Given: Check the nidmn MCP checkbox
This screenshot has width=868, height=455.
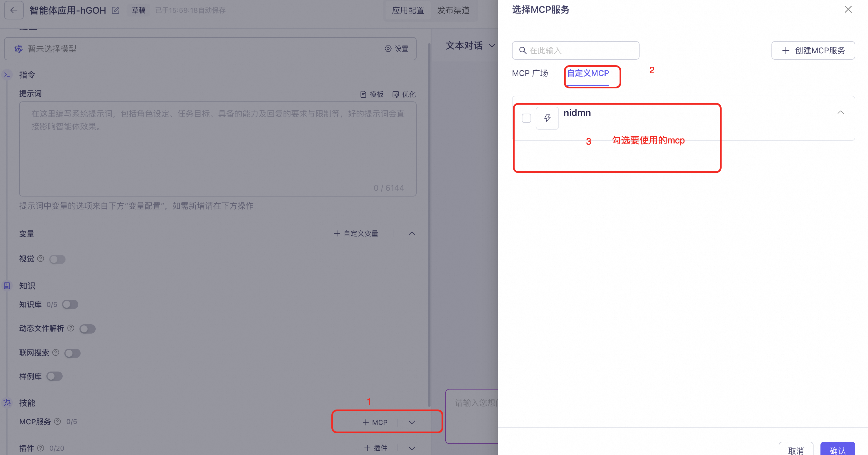Looking at the screenshot, I should 526,118.
